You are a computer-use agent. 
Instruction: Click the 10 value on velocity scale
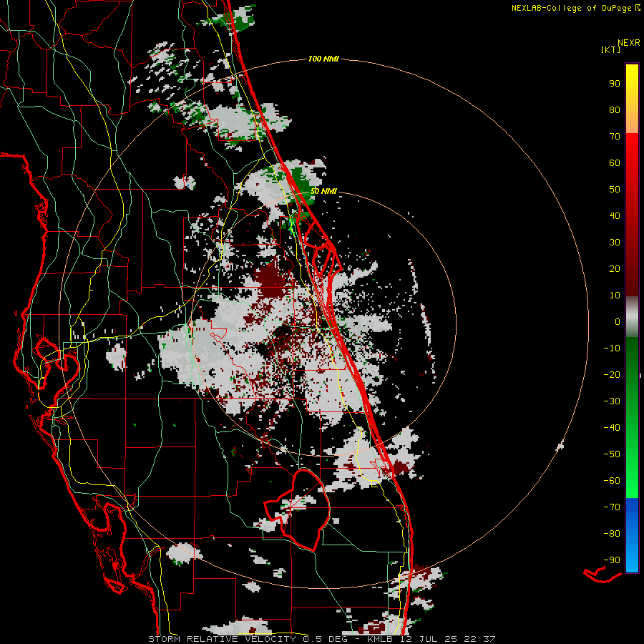coord(615,296)
